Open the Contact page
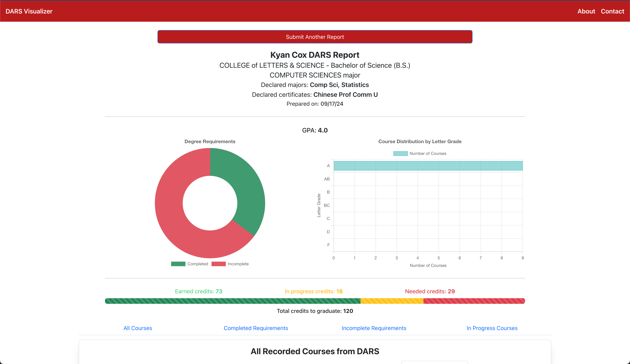Viewport: 630px width, 364px height. (x=612, y=11)
